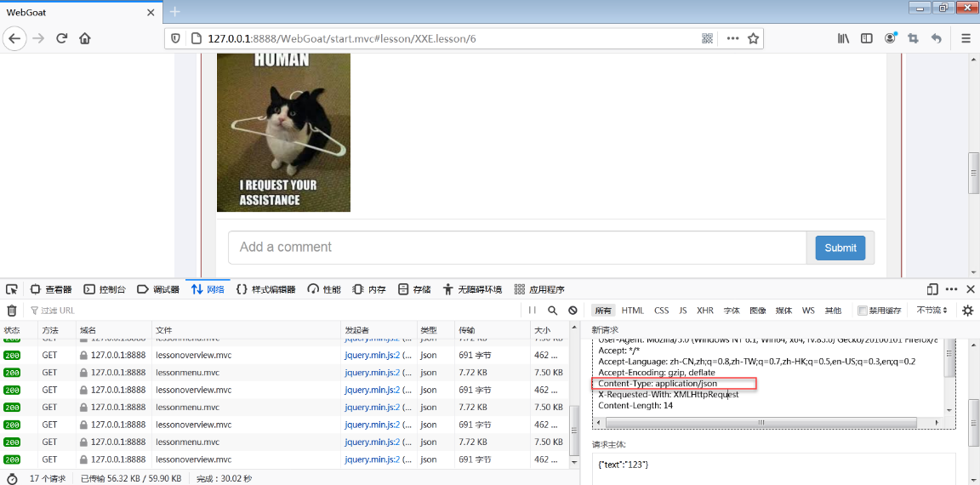Open the request blocking icon
The image size is (980, 485).
coord(573,310)
